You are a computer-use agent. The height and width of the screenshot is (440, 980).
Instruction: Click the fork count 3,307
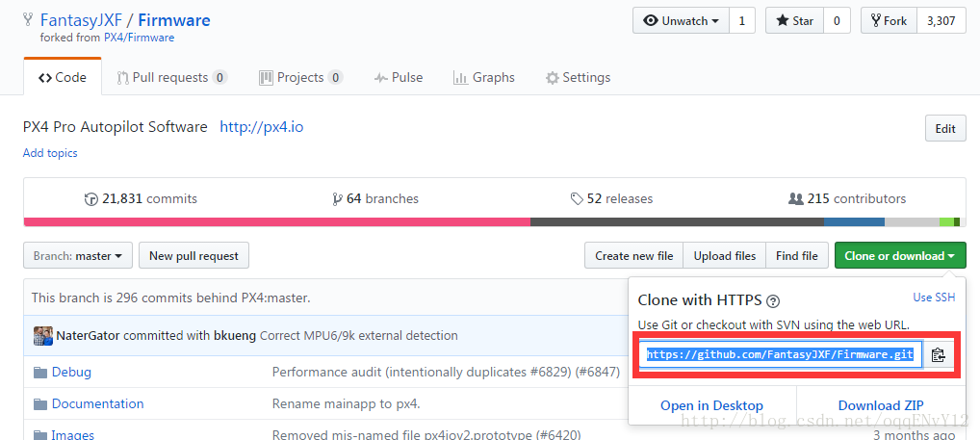pos(941,20)
